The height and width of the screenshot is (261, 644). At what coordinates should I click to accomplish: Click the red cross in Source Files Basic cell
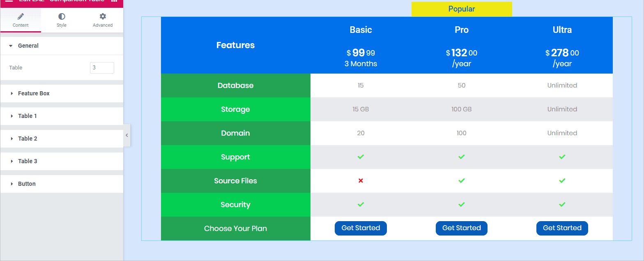coord(361,181)
